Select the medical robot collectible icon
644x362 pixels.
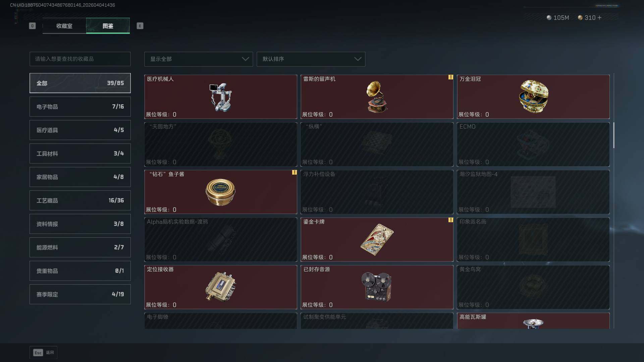pos(221,97)
